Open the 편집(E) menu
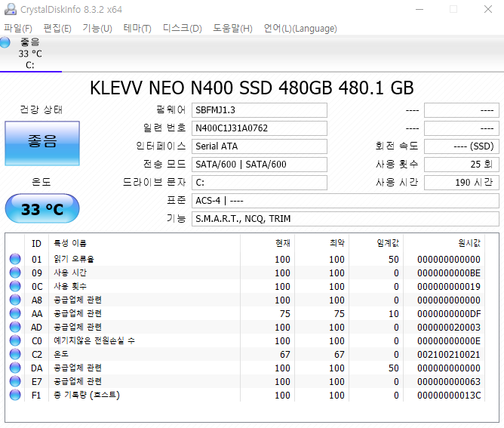 click(x=57, y=28)
